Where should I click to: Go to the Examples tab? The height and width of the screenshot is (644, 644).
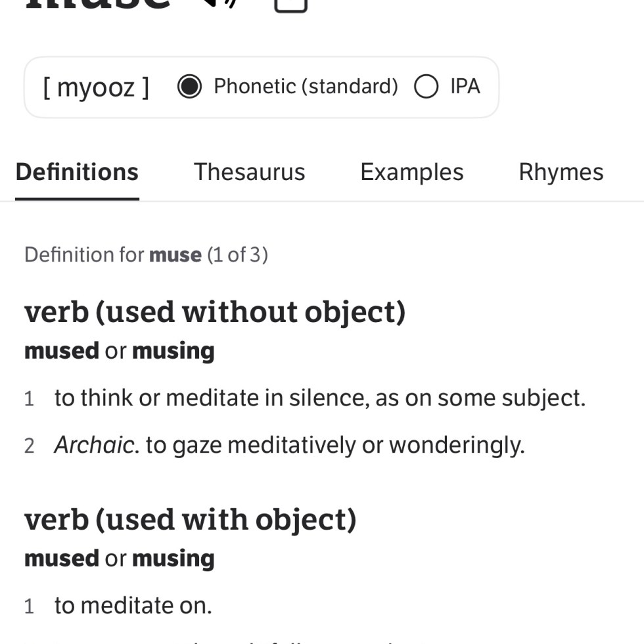(x=411, y=172)
